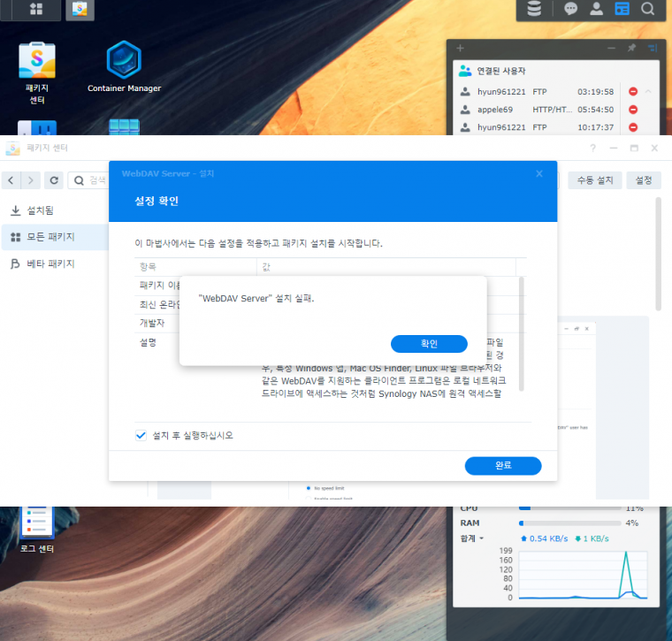Open Manual Install in Package Center
This screenshot has width=672, height=641.
pyautogui.click(x=595, y=180)
